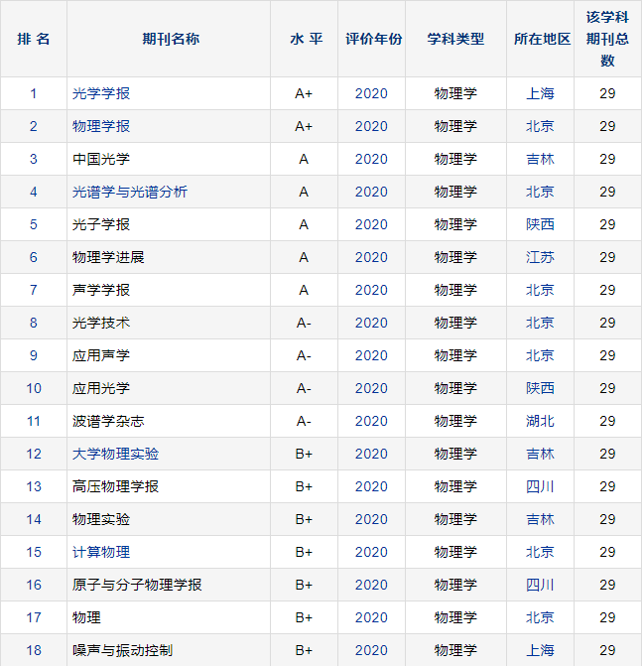Click the 原子与分子物理学报 journal name
The width and height of the screenshot is (644, 666).
[x=137, y=585]
